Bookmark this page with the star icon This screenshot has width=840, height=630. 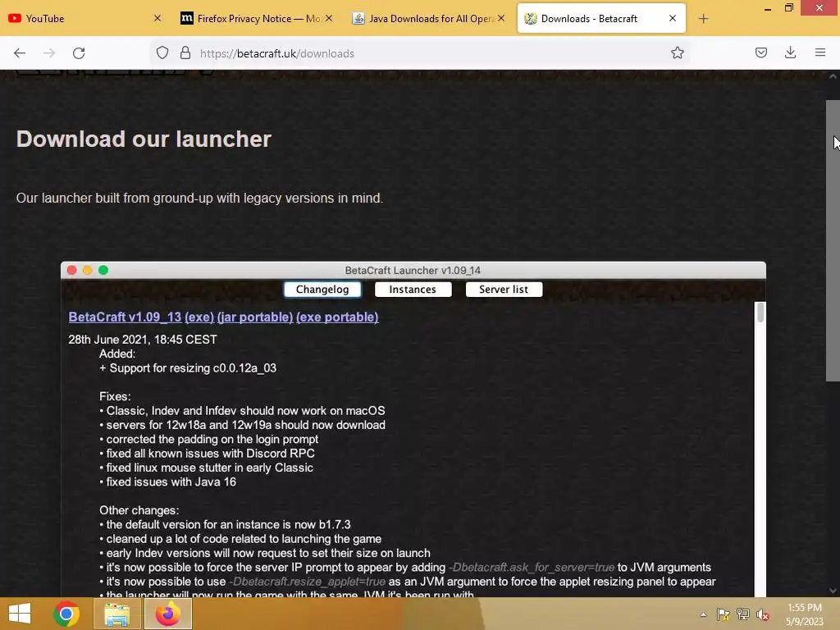coord(677,52)
